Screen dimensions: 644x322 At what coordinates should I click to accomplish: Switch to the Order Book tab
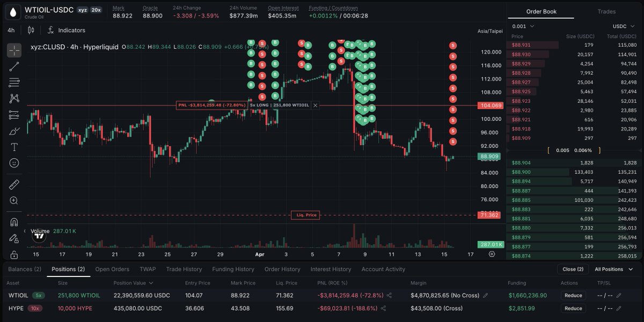click(x=541, y=11)
